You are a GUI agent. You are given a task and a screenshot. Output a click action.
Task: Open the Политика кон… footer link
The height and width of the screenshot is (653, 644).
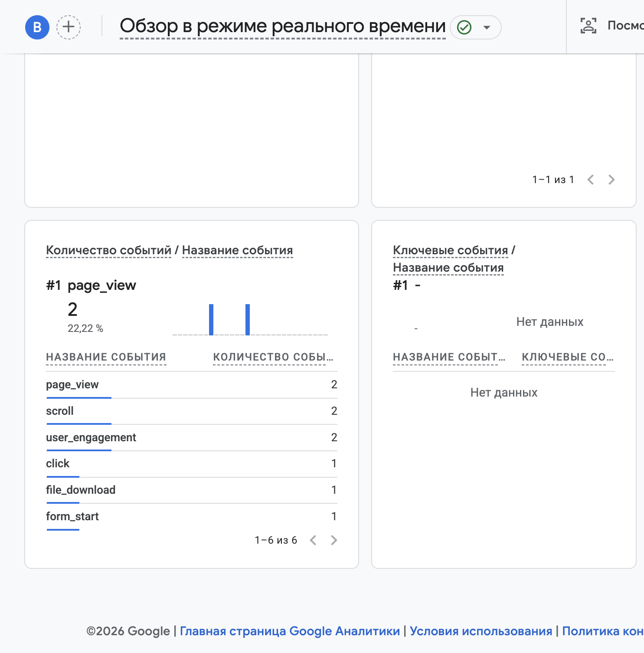pos(603,631)
